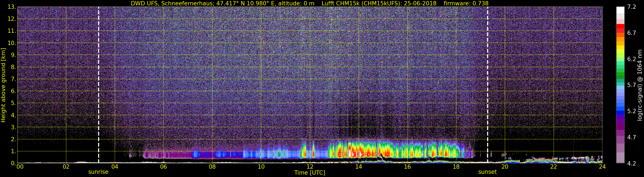Screen dimensions: 644x177
Task: Click height axis tick '11.'
Action: (x=12, y=31)
